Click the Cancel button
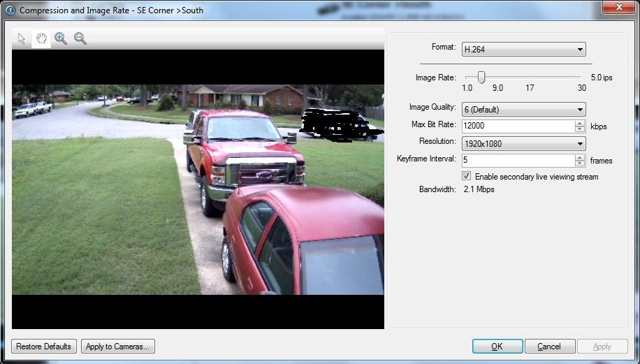Viewport: 640px width, 364px height. pos(549,347)
